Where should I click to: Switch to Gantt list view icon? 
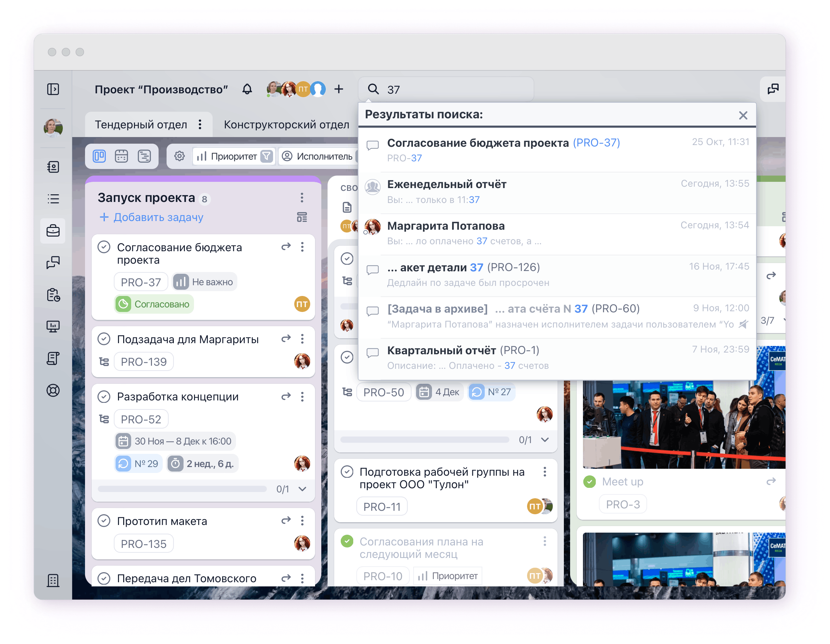(x=144, y=156)
